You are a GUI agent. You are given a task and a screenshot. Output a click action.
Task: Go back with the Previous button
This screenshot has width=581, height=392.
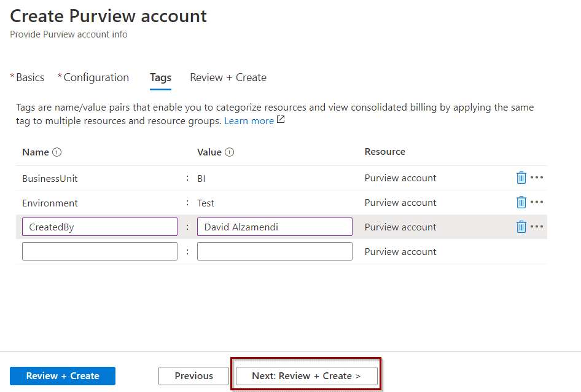click(x=194, y=376)
